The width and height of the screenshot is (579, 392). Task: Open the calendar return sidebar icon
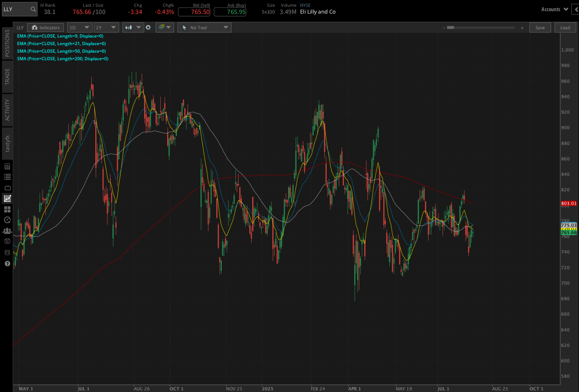click(7, 241)
